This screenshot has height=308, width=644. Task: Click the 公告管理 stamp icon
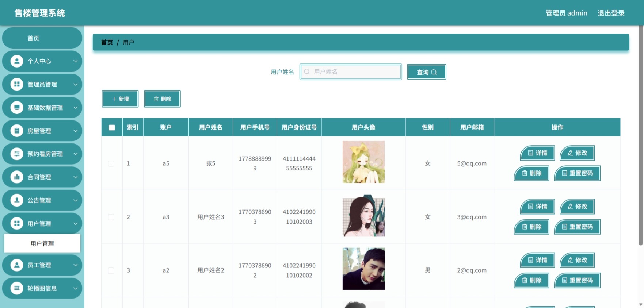click(17, 200)
